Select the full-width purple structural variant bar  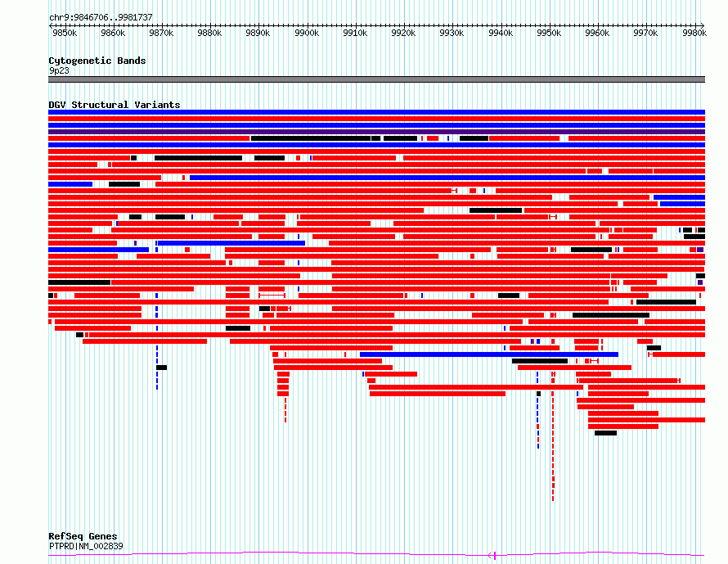(376, 132)
